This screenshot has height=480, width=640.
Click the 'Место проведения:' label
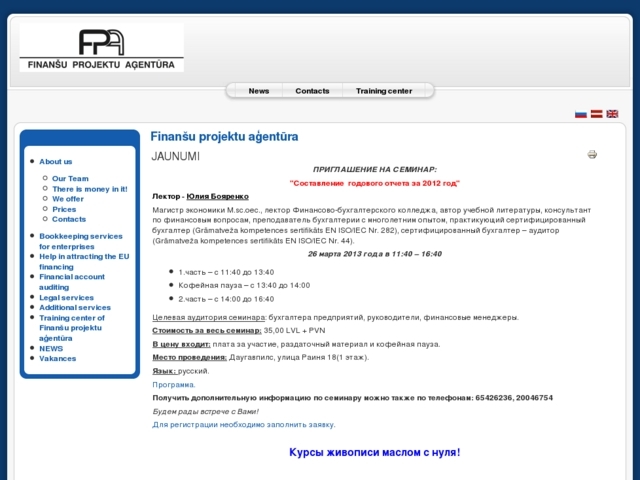tap(189, 357)
